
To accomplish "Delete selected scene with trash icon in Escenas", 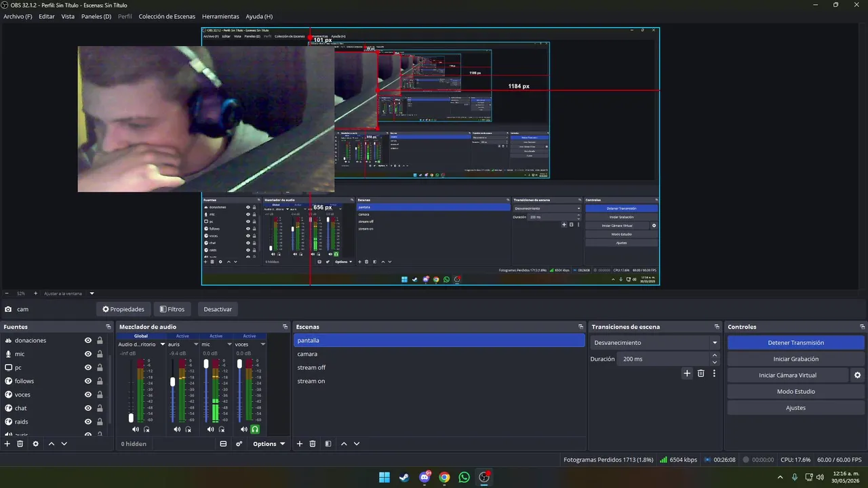I will coord(313,444).
